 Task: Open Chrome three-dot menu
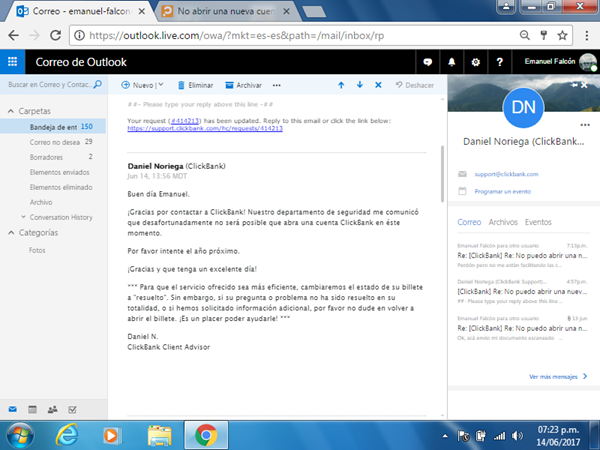pyautogui.click(x=587, y=36)
